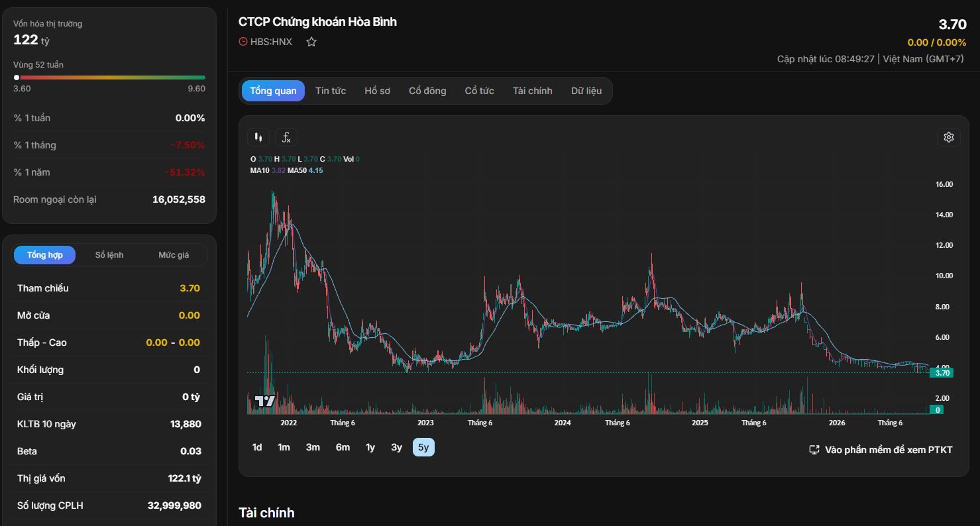Switch to the Tin tức tab
Viewport: 980px width, 526px height.
coord(331,91)
